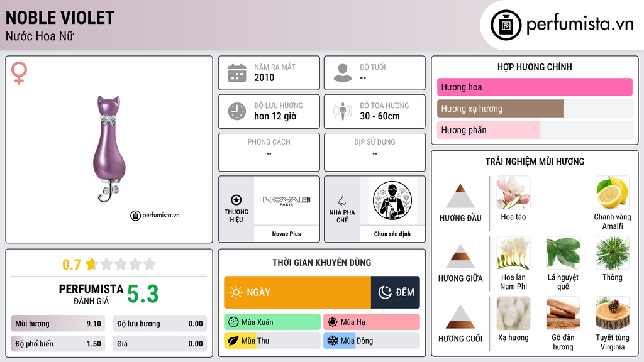Click the nose icon above Nhà pha chế
The image size is (644, 362).
[x=341, y=200]
